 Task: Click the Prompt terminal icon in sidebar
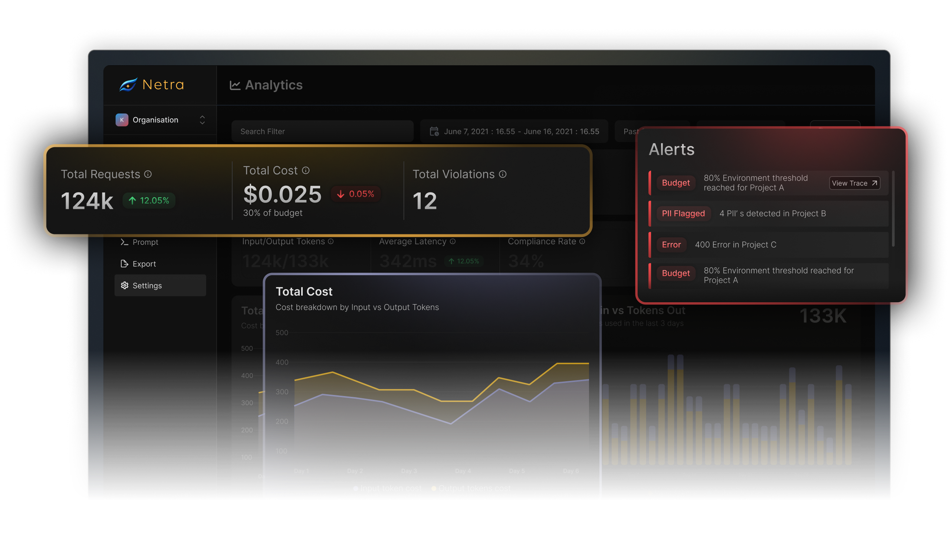click(x=124, y=242)
